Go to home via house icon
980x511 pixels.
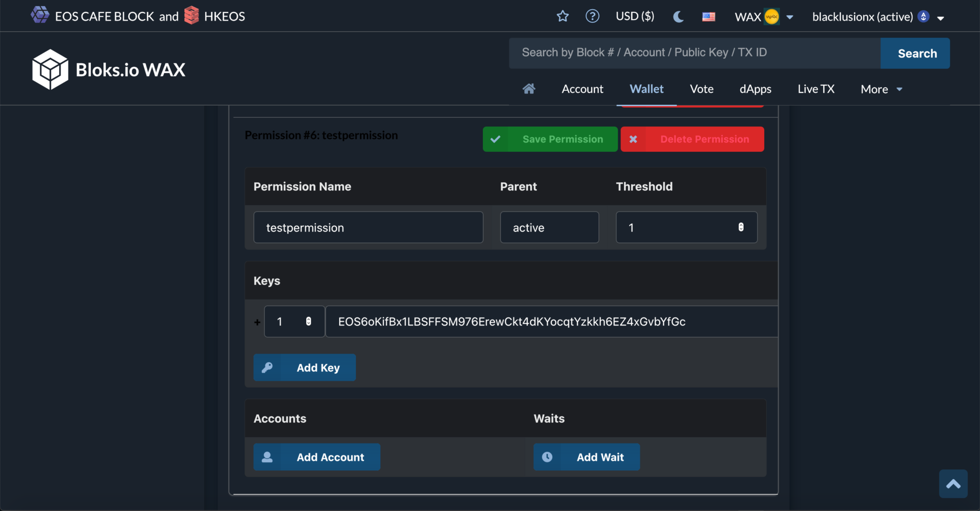click(x=529, y=89)
